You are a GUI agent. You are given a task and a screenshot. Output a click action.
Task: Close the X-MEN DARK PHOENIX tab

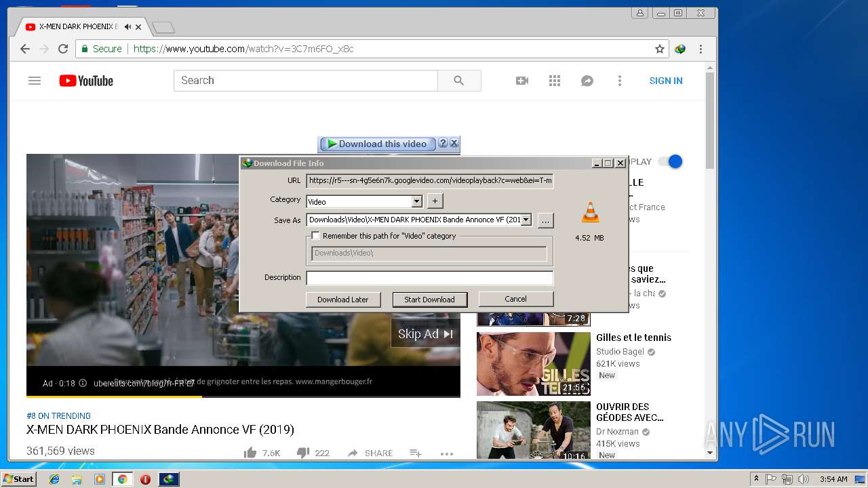[138, 27]
